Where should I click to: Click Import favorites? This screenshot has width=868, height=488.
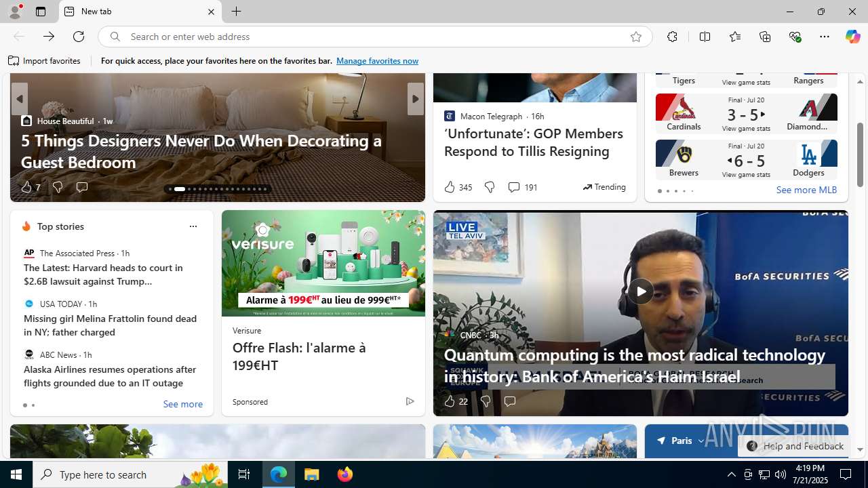pyautogui.click(x=44, y=61)
